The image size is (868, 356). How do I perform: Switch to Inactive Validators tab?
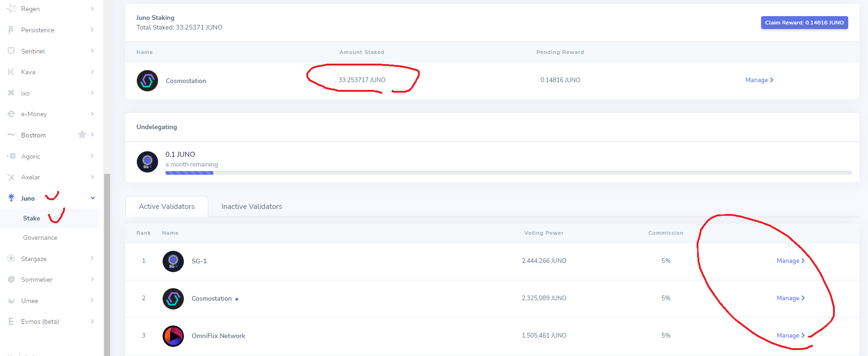(x=252, y=207)
